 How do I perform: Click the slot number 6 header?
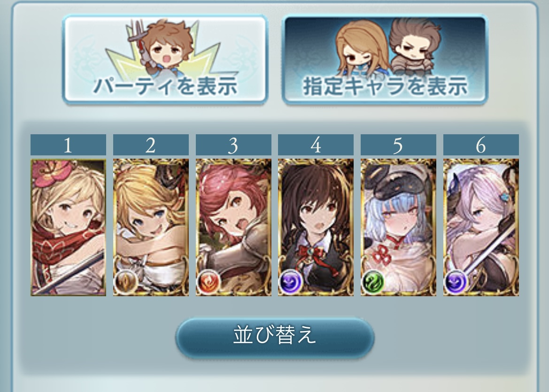[481, 145]
